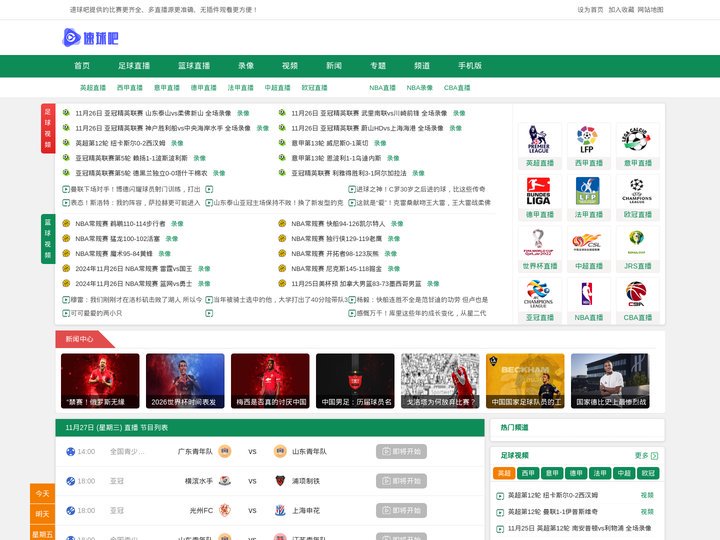Open 足球直播 navigation item
This screenshot has height=540, width=720.
click(134, 66)
